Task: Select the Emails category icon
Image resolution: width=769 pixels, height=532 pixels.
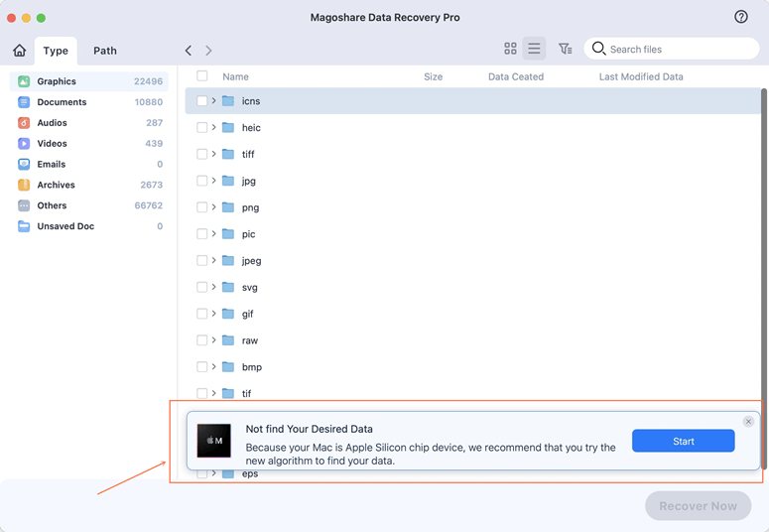Action: coord(24,164)
